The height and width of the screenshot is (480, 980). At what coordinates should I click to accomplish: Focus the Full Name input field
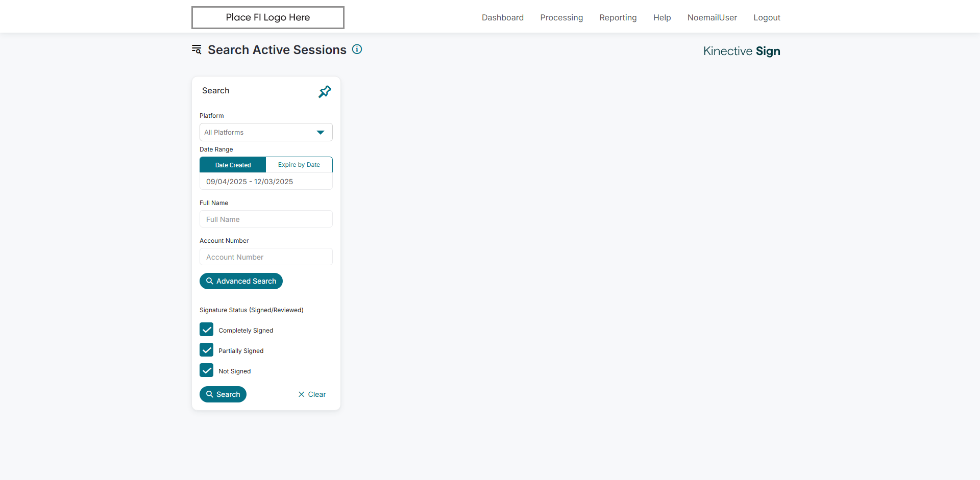pyautogui.click(x=265, y=219)
